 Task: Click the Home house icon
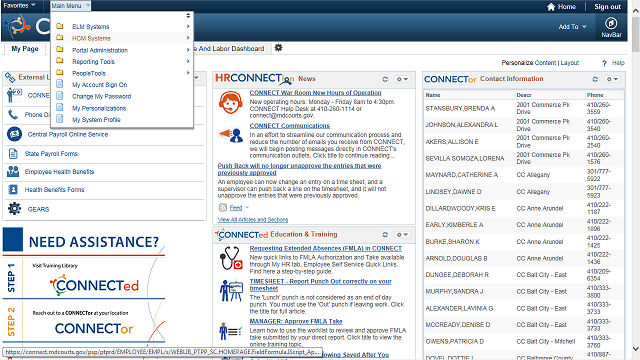551,7
